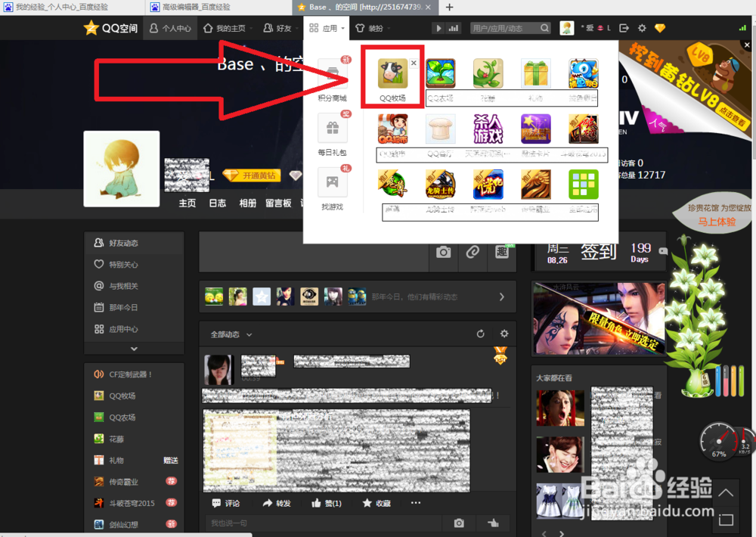
Task: Select 特别关心 in the sidebar
Action: 134,265
